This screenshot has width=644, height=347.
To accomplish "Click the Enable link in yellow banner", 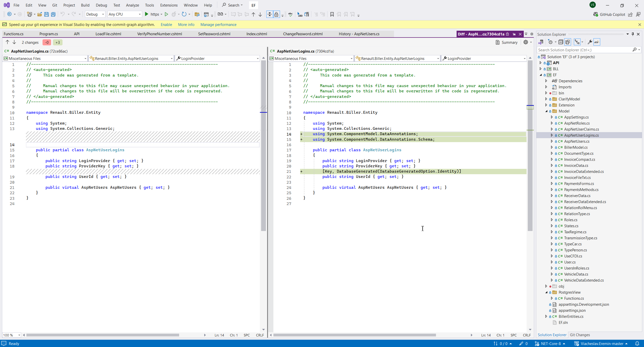I will coord(166,24).
